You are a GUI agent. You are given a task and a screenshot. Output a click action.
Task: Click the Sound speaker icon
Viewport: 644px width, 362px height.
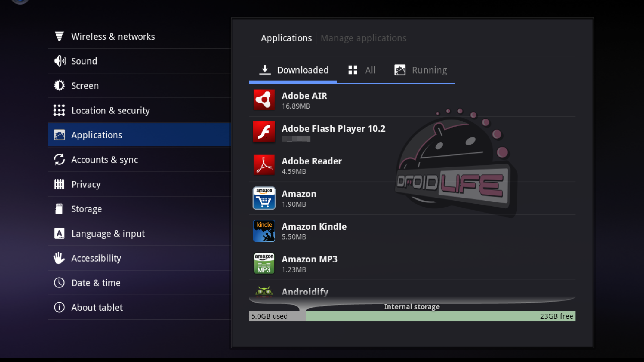59,61
